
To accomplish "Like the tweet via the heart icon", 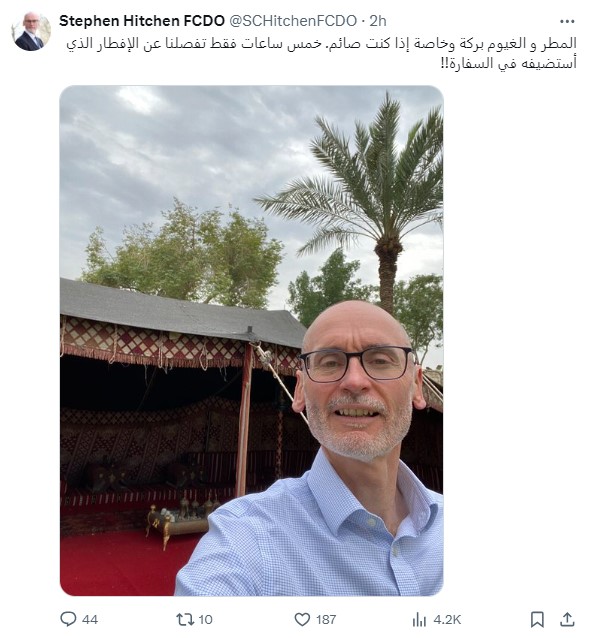I will tap(302, 619).
